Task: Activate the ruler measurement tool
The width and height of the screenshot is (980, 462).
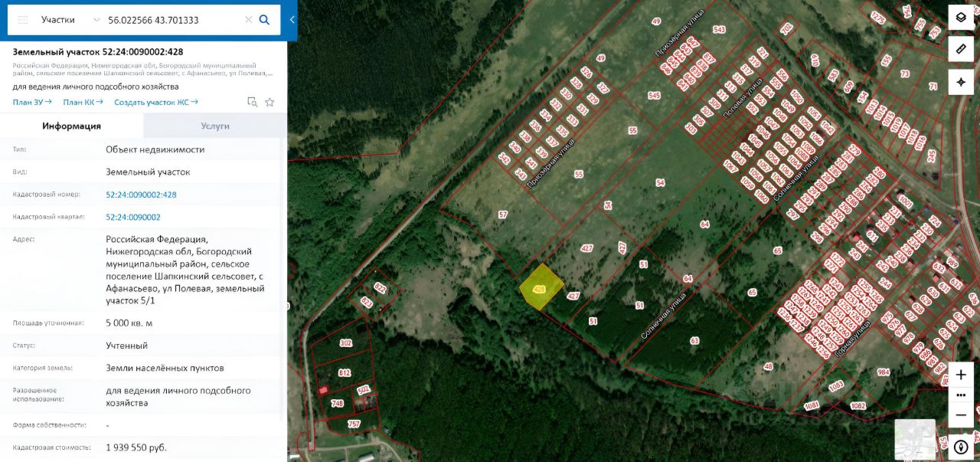Action: coord(961,49)
